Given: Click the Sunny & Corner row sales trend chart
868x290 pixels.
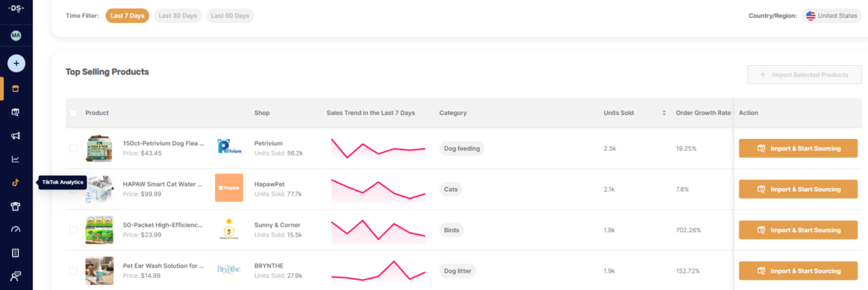Looking at the screenshot, I should [x=378, y=230].
